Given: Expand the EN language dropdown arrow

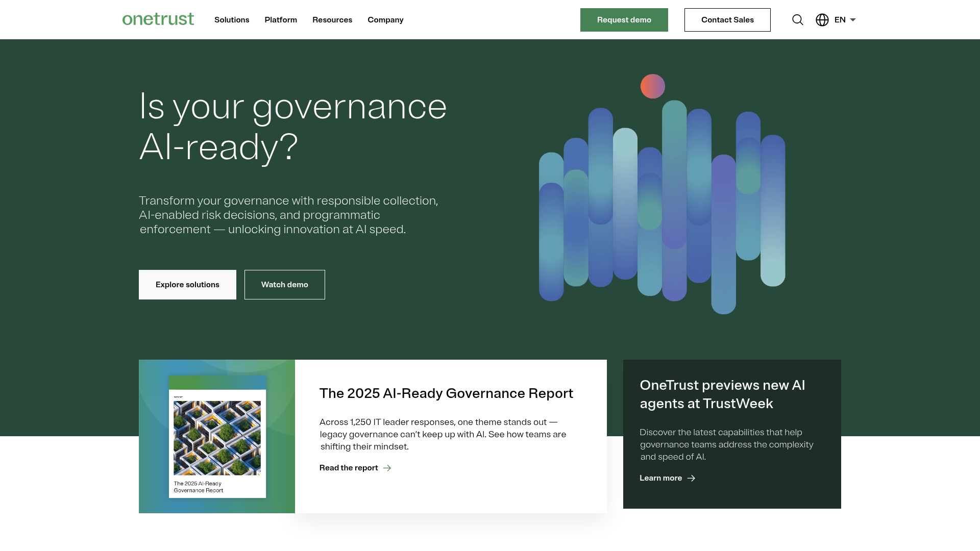Looking at the screenshot, I should pos(853,20).
